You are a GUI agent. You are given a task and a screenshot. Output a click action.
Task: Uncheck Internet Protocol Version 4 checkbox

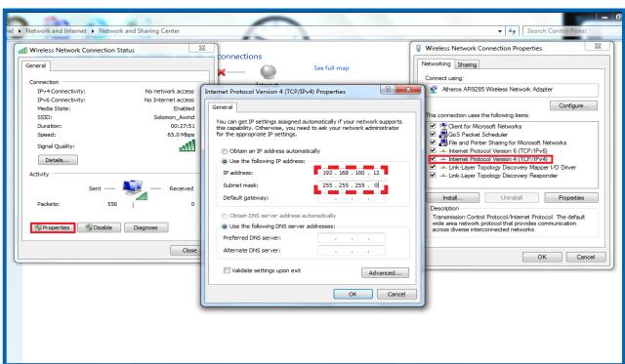(x=433, y=159)
